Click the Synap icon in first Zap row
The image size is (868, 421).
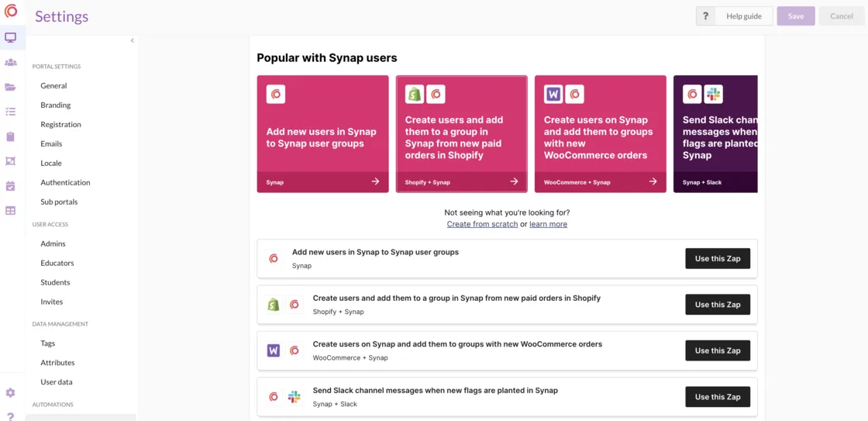(x=274, y=259)
